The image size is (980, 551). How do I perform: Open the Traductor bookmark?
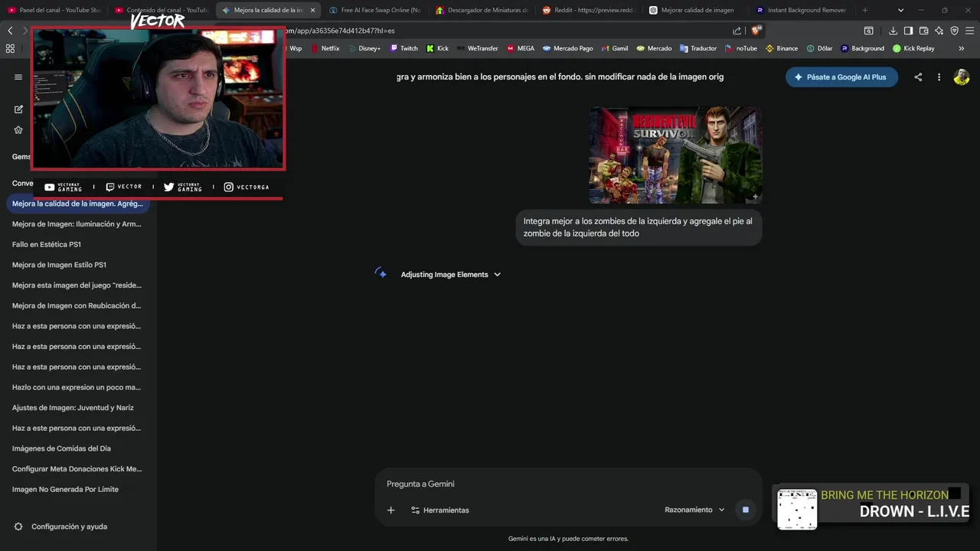pyautogui.click(x=698, y=48)
